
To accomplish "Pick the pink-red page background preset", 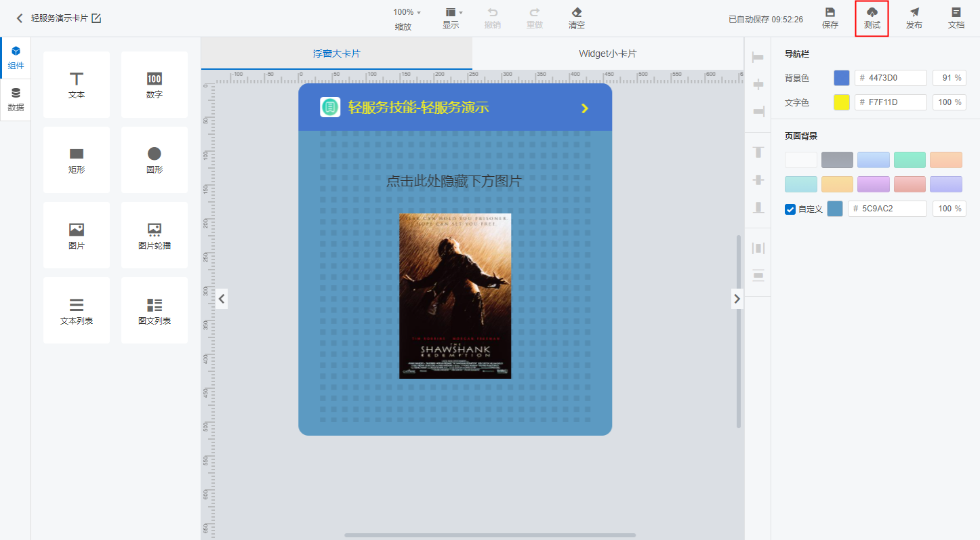I will point(910,184).
